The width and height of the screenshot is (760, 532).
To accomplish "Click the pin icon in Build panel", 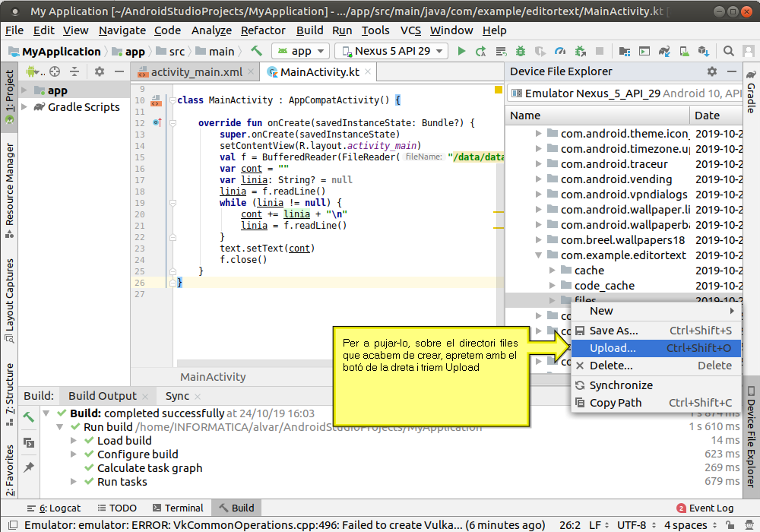I will tap(29, 467).
